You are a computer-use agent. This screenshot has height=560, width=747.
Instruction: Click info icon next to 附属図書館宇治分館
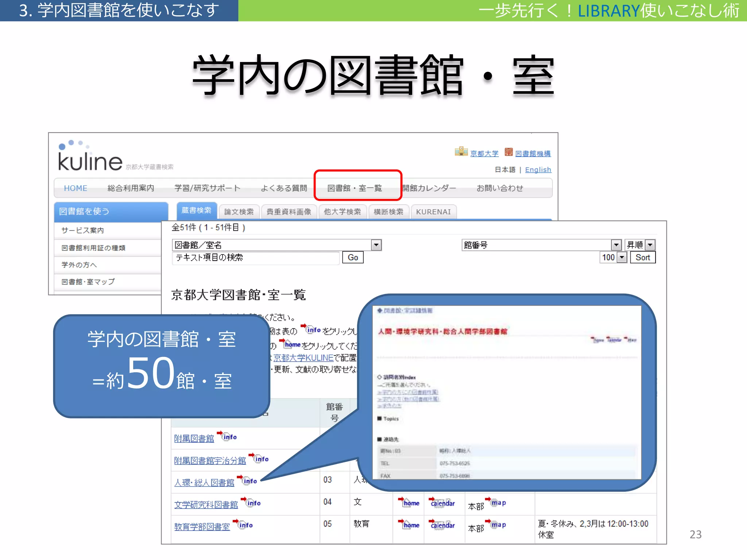tap(259, 458)
